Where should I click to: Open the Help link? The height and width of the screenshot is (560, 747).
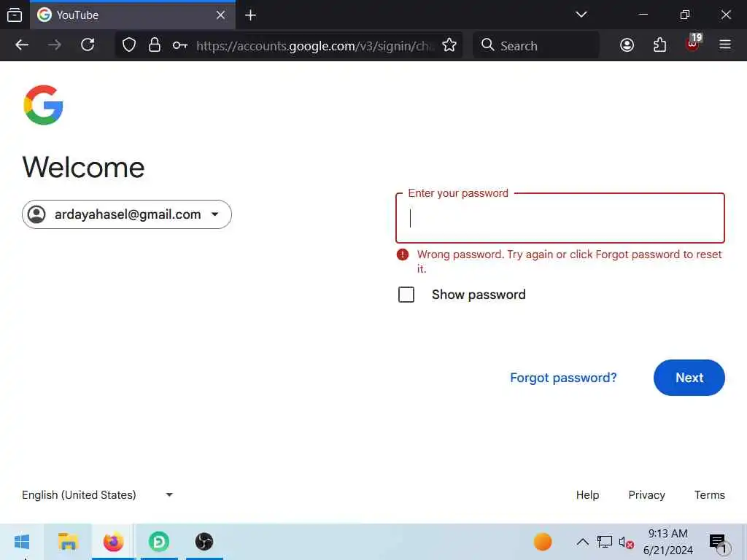587,495
